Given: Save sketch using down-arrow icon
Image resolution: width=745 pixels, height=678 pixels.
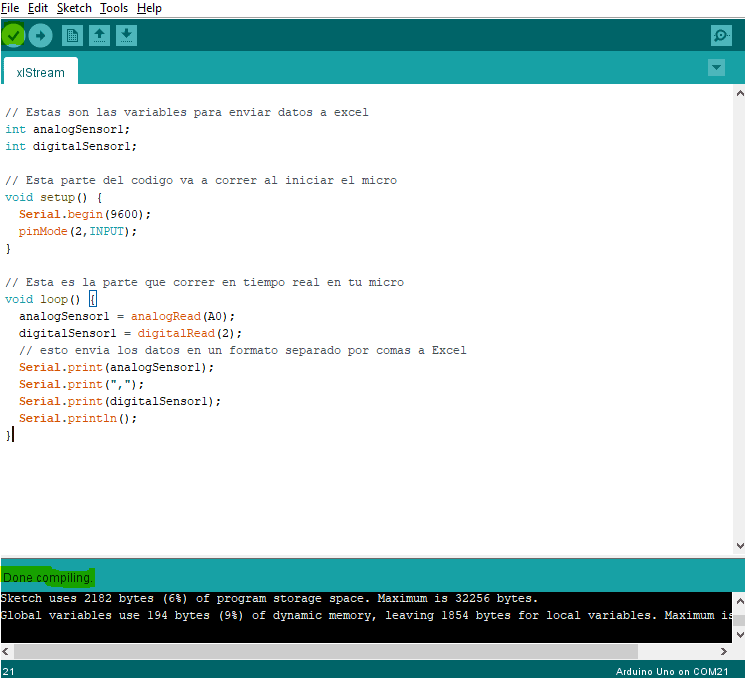Looking at the screenshot, I should pos(126,36).
